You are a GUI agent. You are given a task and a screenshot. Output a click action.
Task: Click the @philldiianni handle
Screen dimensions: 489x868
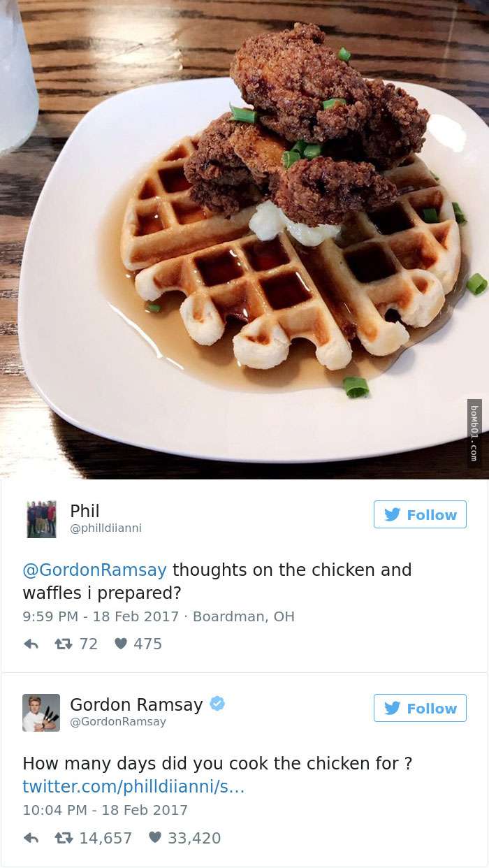[105, 528]
